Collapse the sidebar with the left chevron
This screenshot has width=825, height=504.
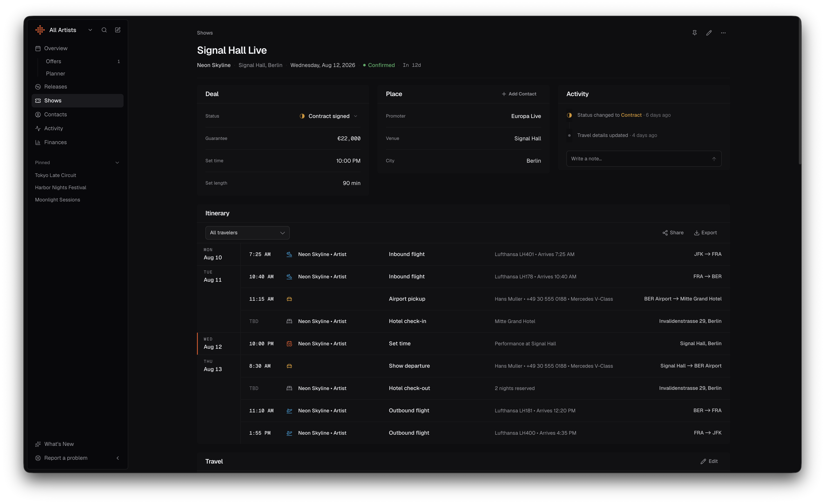pyautogui.click(x=117, y=458)
